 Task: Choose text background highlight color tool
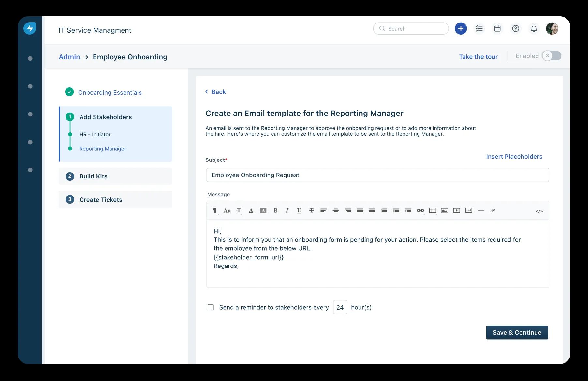[263, 211]
